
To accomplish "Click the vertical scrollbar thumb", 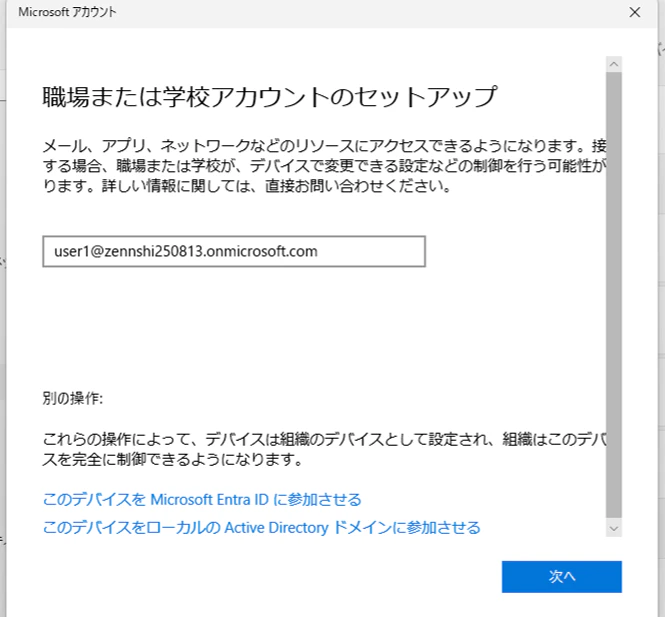I will 614,295.
